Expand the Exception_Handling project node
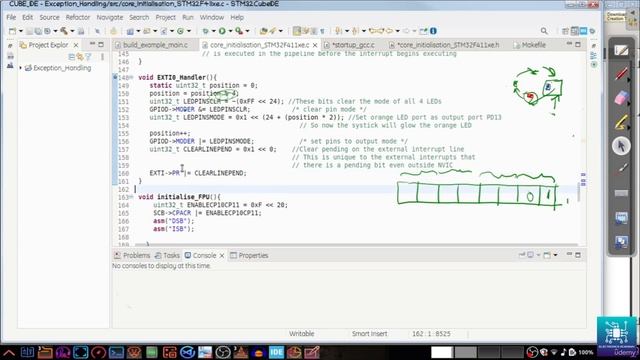 pos(20,68)
